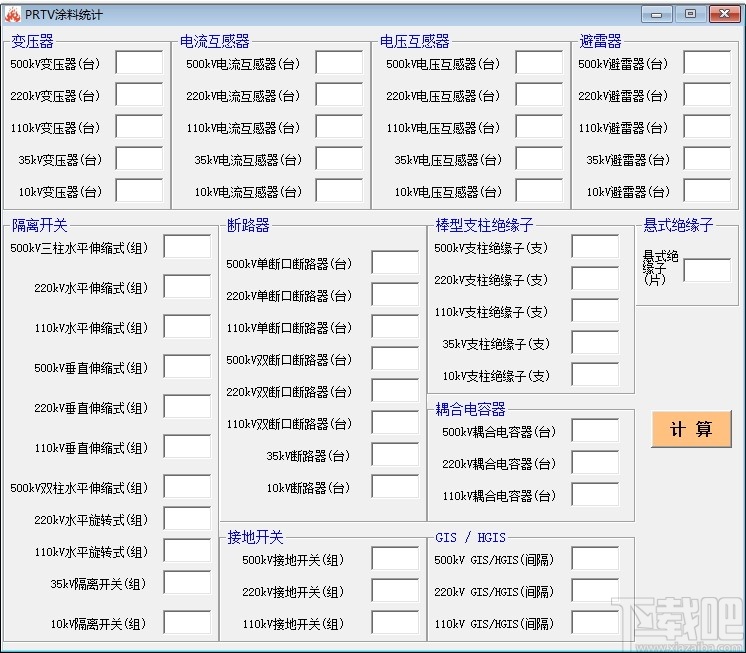Click the 500kV支柱绝缘子(支) input field
This screenshot has width=746, height=653.
[x=595, y=246]
